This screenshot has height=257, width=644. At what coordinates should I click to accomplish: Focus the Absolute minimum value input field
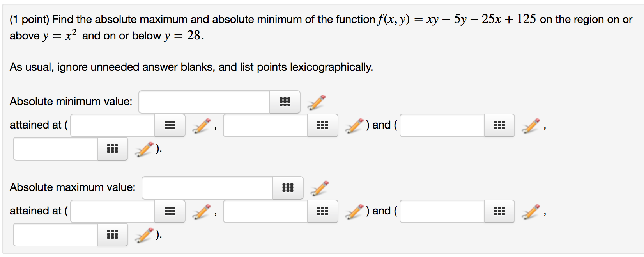point(204,102)
